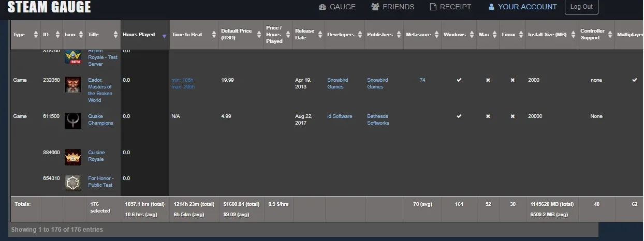Sort table by Developers column
Viewport: 644px width, 241px height.
pyautogui.click(x=345, y=35)
